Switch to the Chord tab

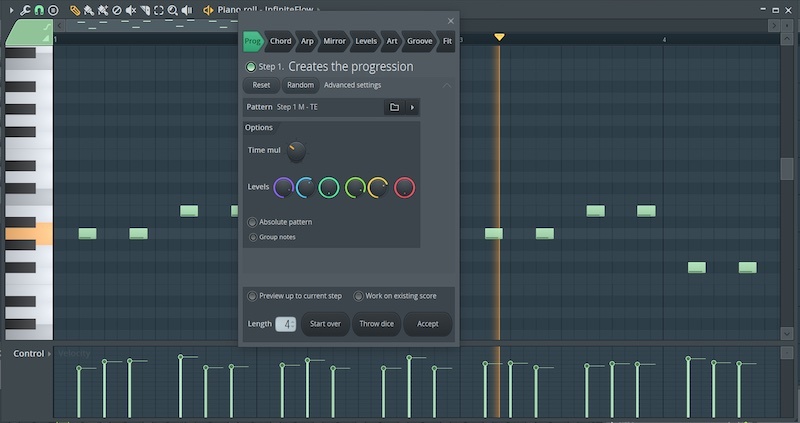pyautogui.click(x=281, y=41)
